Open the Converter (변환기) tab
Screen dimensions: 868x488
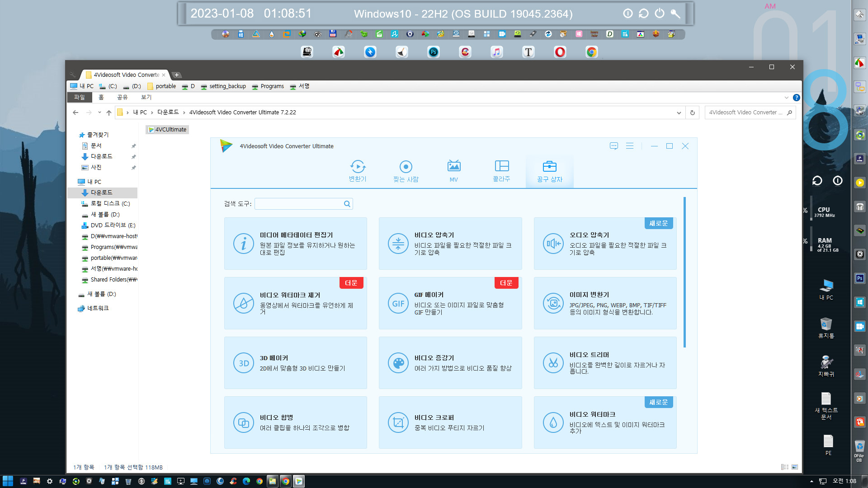358,171
